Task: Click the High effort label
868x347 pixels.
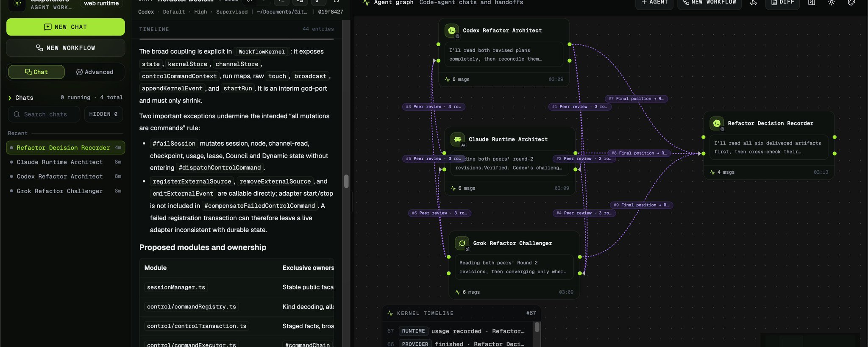Action: tap(200, 12)
